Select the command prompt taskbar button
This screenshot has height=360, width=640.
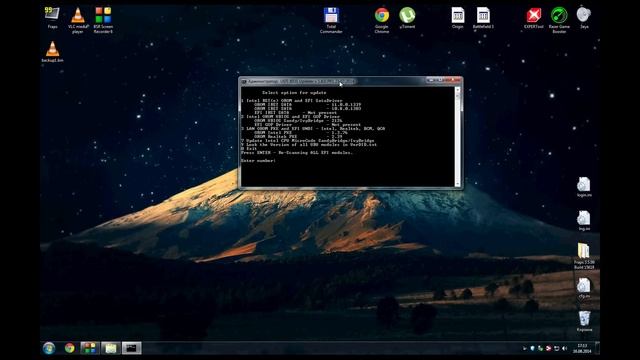pos(131,348)
